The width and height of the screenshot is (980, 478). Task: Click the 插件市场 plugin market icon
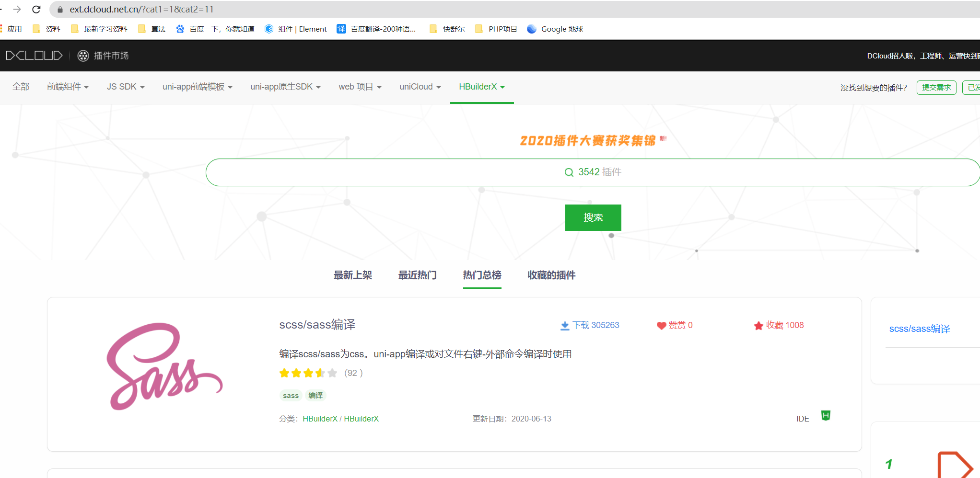(83, 56)
